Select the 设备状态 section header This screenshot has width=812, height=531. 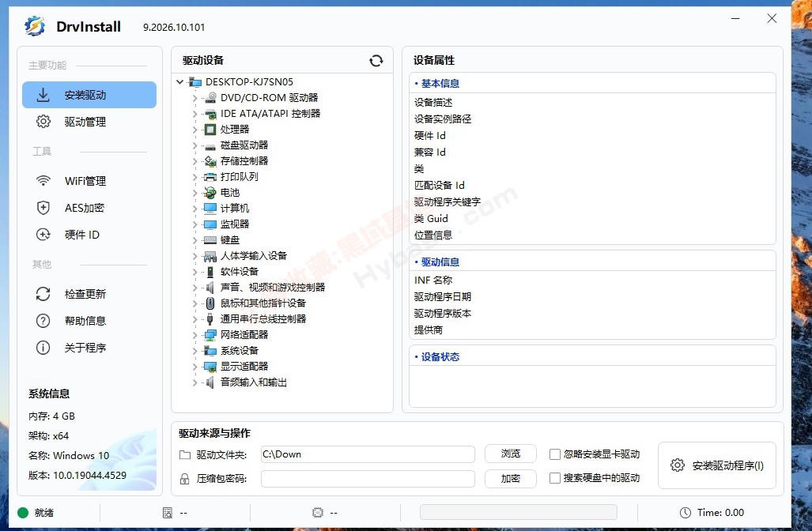[x=592, y=356]
